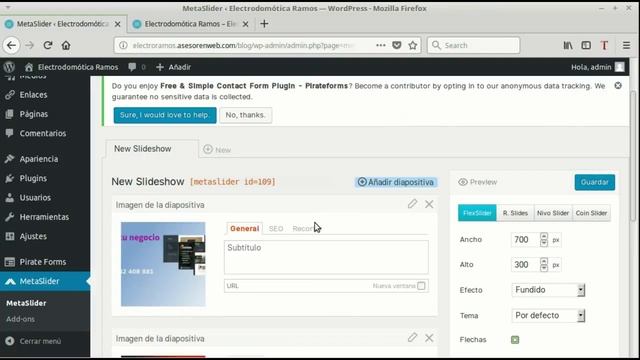Go to the browser home page
This screenshot has width=640, height=360.
click(x=66, y=45)
